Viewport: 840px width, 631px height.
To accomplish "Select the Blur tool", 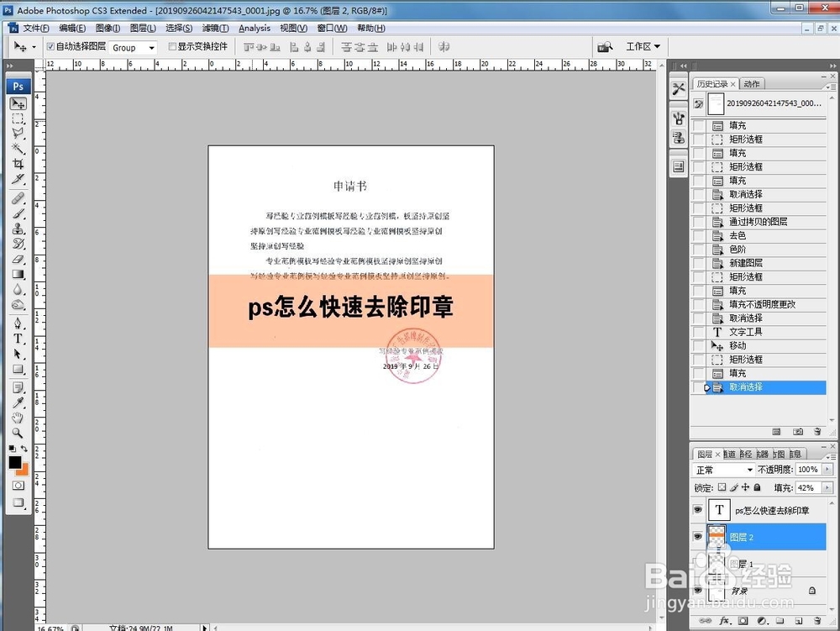I will (x=18, y=289).
